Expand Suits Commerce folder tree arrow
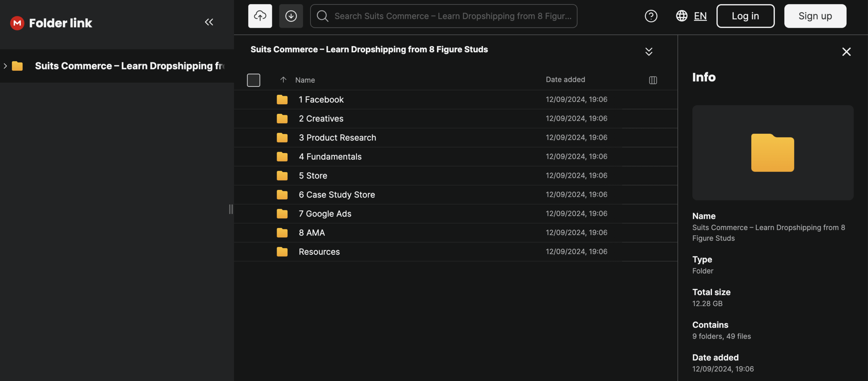Screen dimensions: 868x381 click(5, 66)
